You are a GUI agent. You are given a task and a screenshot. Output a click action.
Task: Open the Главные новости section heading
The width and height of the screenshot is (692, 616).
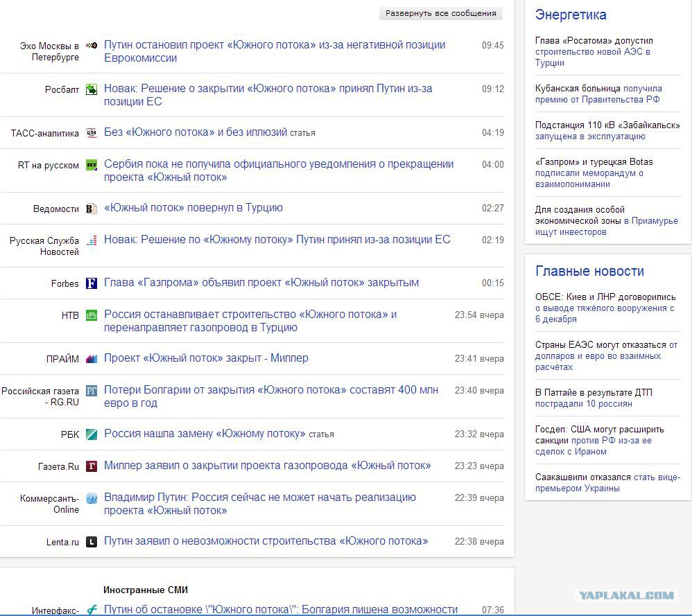point(589,271)
